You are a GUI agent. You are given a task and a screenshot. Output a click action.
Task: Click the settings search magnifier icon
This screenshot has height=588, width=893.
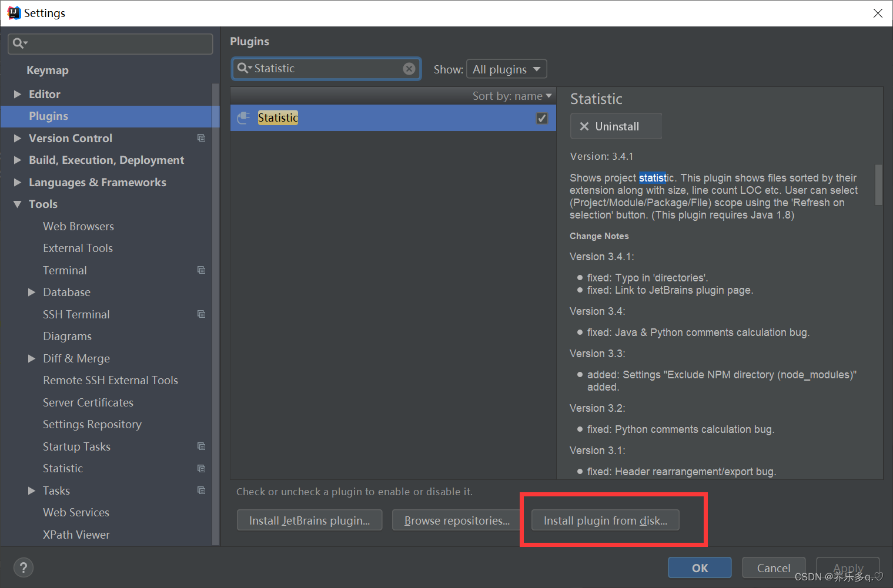tap(19, 43)
